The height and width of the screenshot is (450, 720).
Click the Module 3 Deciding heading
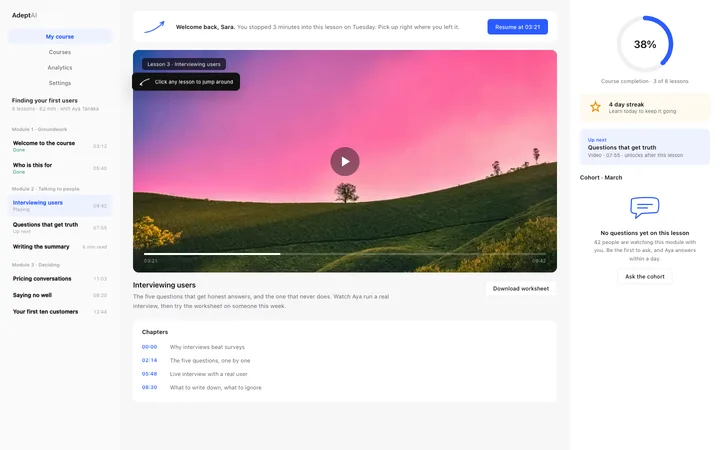coord(36,265)
